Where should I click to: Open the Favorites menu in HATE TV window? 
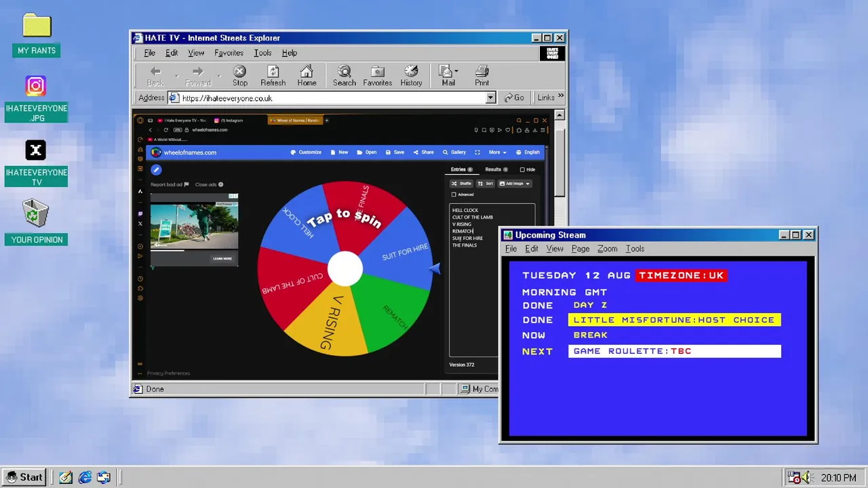coord(229,53)
